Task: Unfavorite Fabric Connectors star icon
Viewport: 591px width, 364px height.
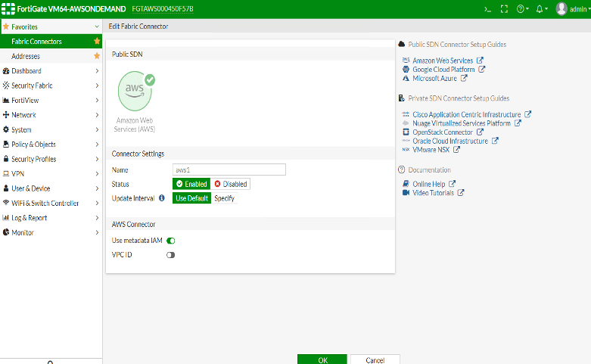Action: coord(97,41)
